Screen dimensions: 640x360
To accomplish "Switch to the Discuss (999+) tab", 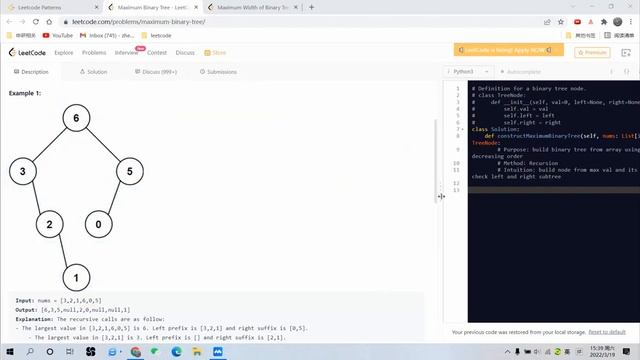I will pyautogui.click(x=156, y=72).
